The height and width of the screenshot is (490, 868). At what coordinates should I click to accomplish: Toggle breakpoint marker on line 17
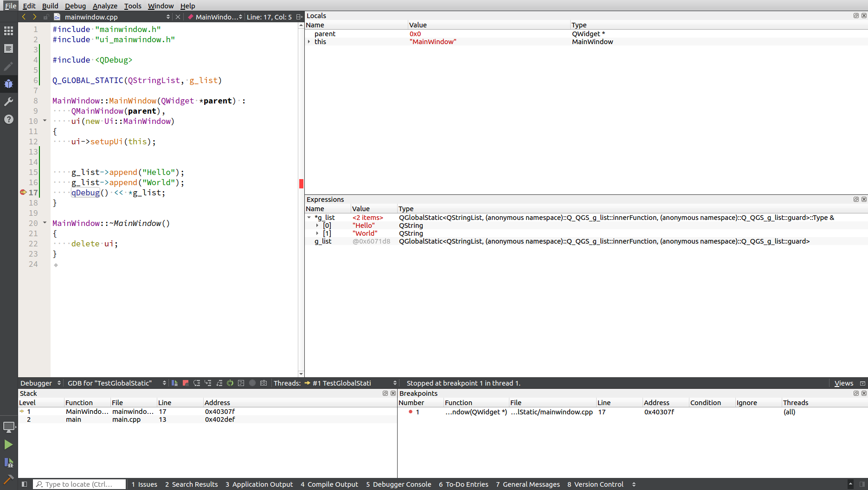tap(23, 192)
